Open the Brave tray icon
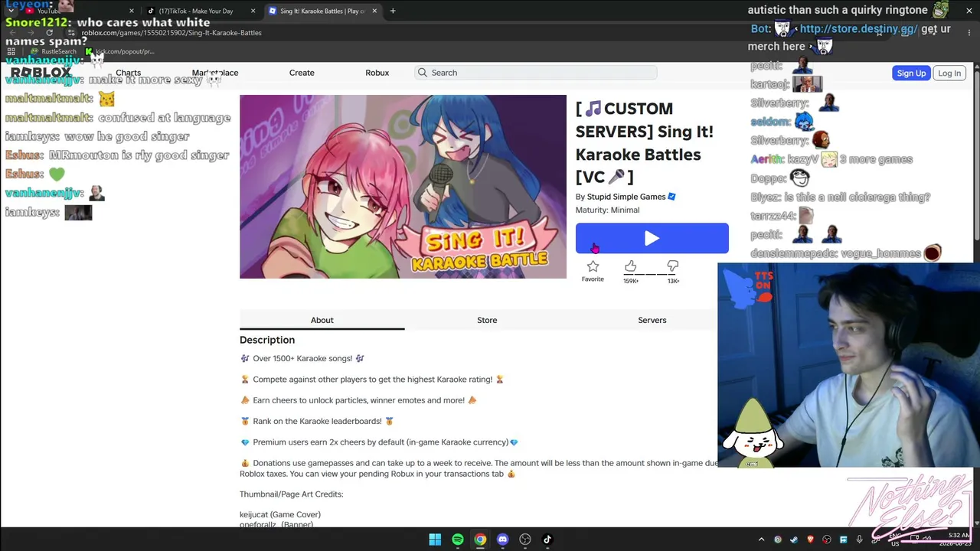The image size is (980, 551). point(811,540)
